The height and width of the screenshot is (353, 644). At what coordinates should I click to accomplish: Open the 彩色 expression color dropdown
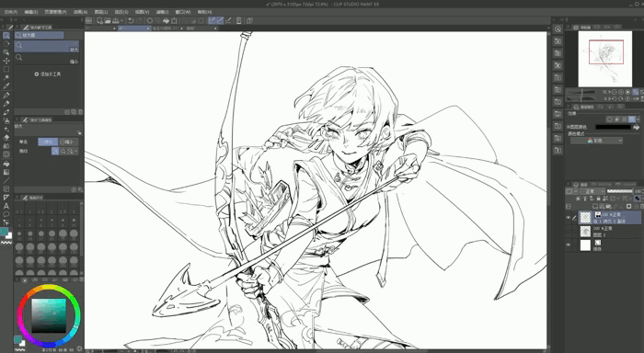coord(596,141)
